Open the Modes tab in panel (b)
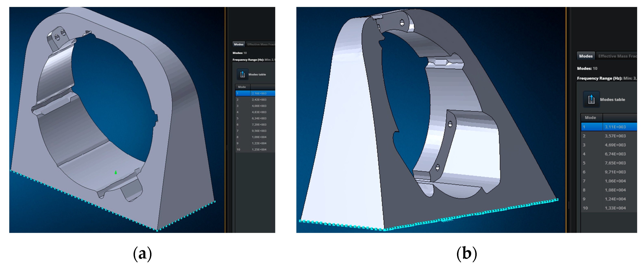This screenshot has width=644, height=266. tap(585, 56)
